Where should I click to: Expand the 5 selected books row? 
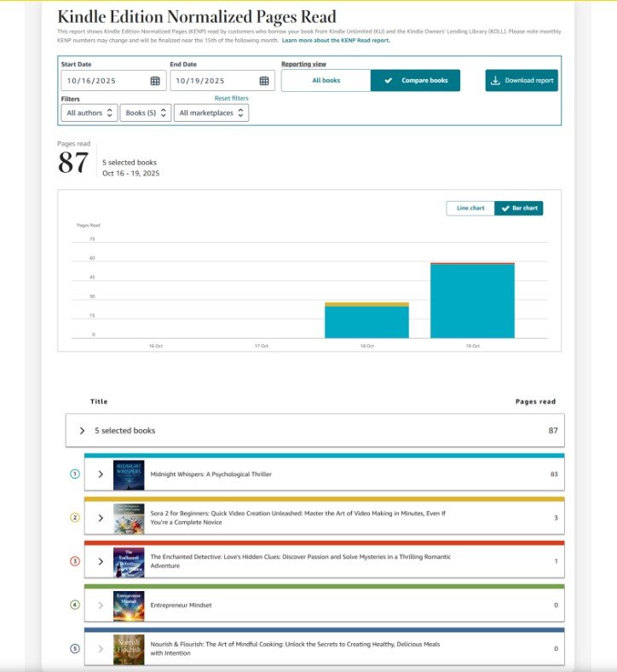click(82, 431)
